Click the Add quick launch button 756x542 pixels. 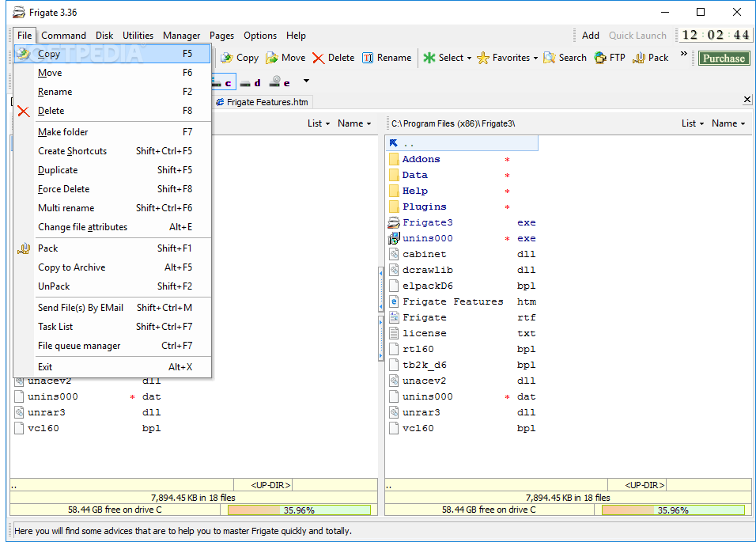(590, 36)
